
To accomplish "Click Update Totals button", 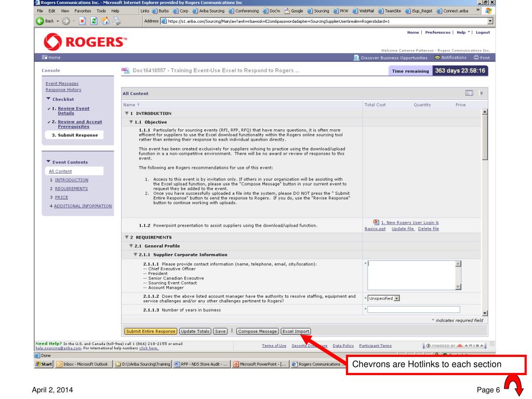I will (195, 331).
